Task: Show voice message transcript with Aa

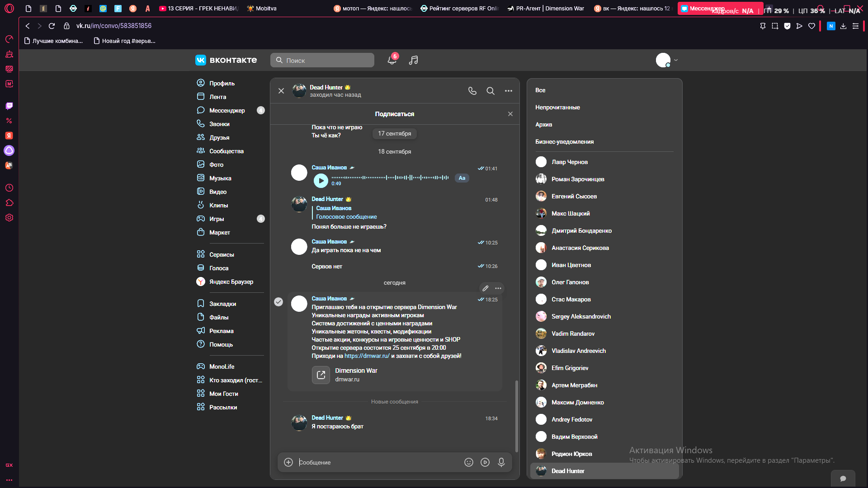Action: pos(462,178)
